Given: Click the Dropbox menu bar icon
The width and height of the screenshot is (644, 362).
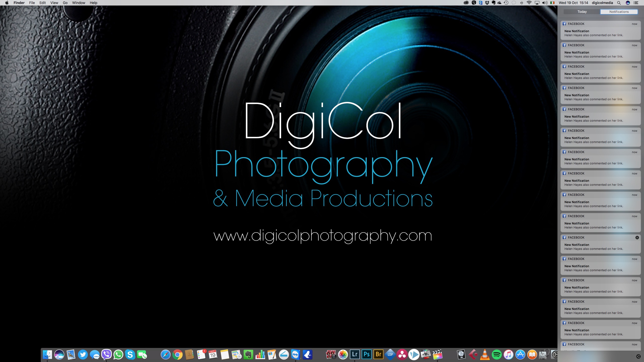Looking at the screenshot, I should (487, 3).
